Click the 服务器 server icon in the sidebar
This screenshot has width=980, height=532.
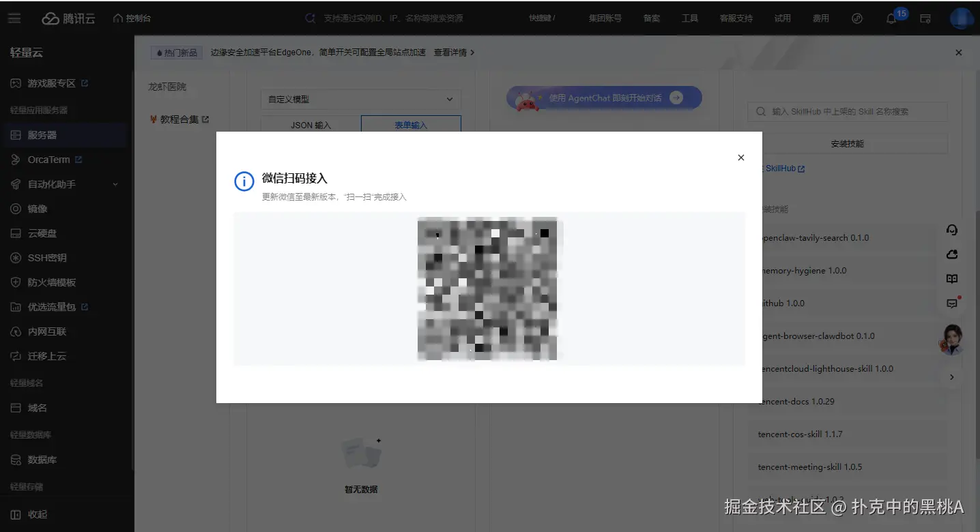[x=16, y=135]
